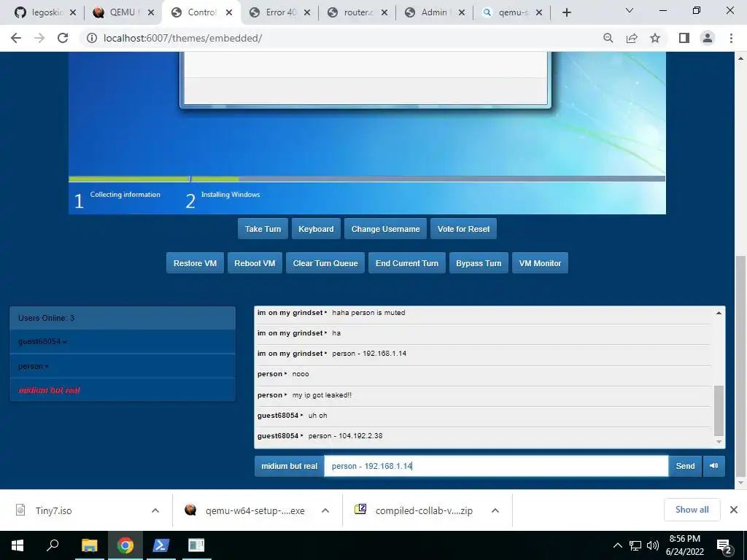Click Show all downloads
The image size is (747, 560).
[x=692, y=510]
